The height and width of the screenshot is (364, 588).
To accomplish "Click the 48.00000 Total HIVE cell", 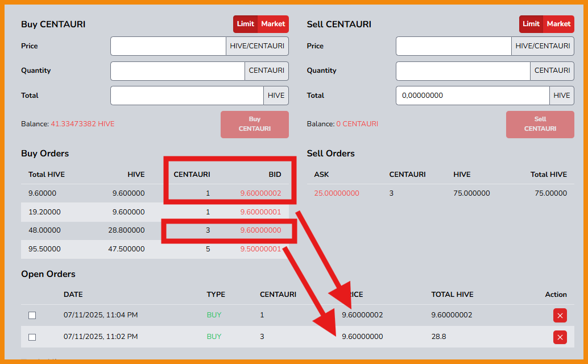I will [44, 230].
